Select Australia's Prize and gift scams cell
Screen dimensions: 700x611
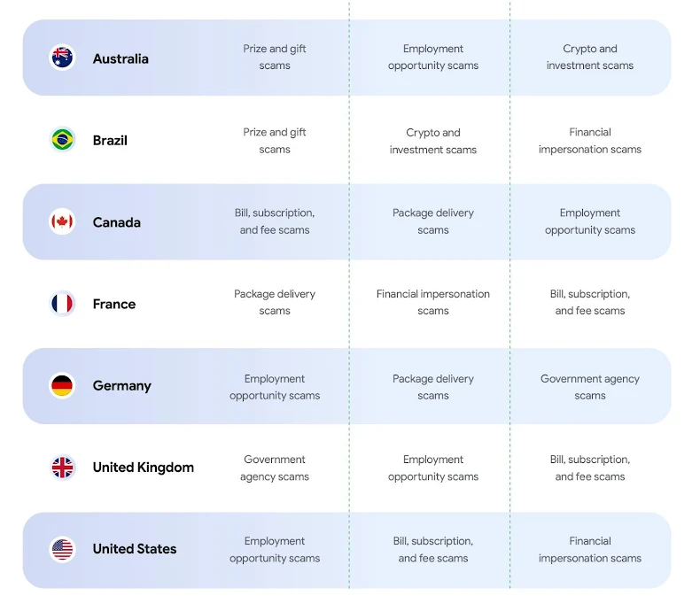pos(275,58)
